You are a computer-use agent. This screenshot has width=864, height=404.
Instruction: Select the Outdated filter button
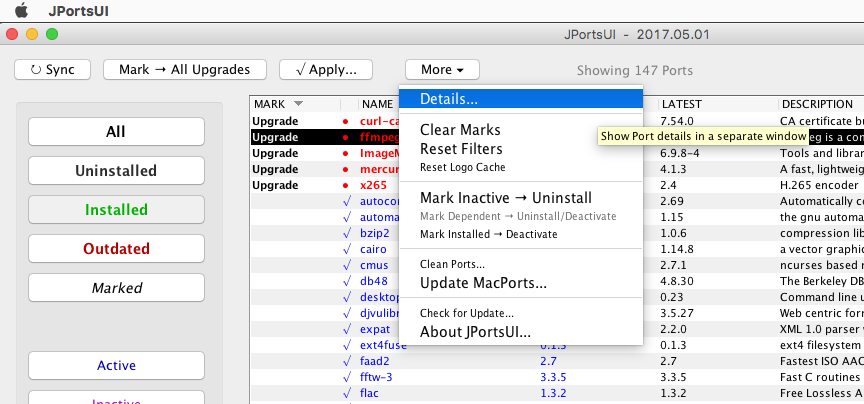coord(116,249)
